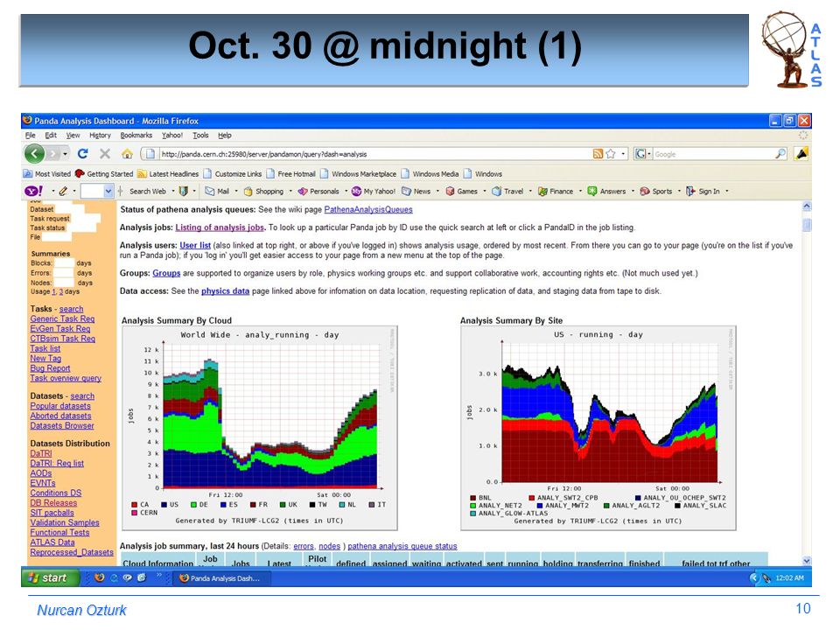The image size is (840, 630).
Task: Open the PathenaAnalysisQueues wiki link
Action: tap(368, 209)
